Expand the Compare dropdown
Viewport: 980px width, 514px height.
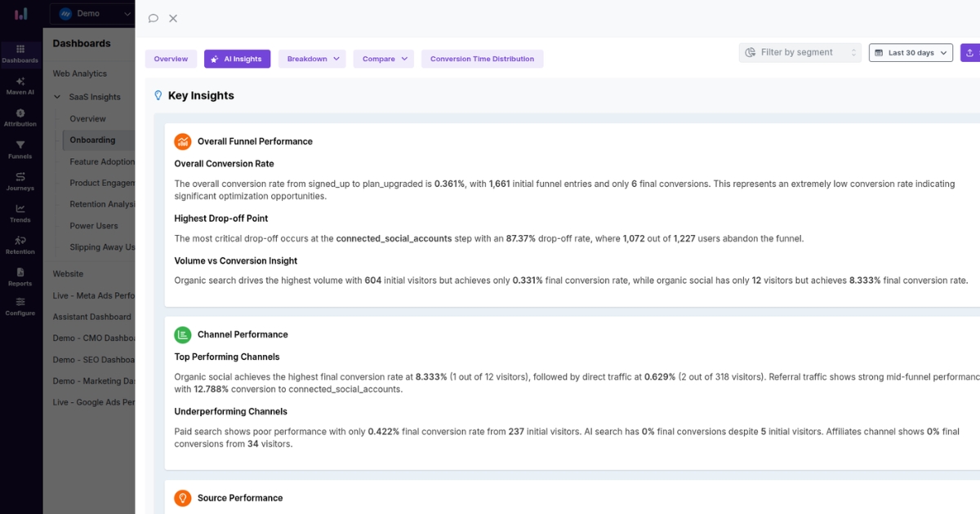click(384, 59)
